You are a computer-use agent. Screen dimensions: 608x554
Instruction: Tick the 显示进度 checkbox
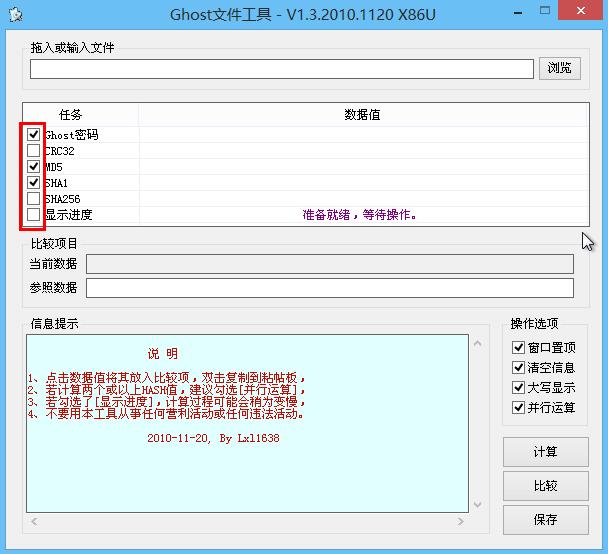click(x=34, y=214)
